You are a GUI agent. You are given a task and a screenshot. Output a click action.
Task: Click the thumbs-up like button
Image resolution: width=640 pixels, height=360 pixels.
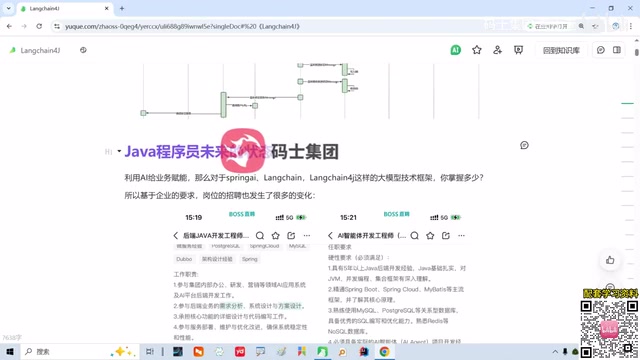(610, 260)
